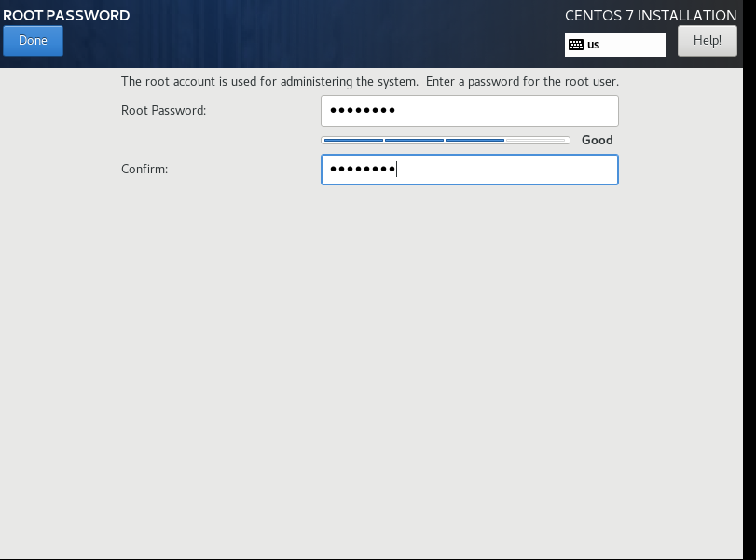
Task: Click the ROOT PASSWORD heading
Action: coord(66,16)
